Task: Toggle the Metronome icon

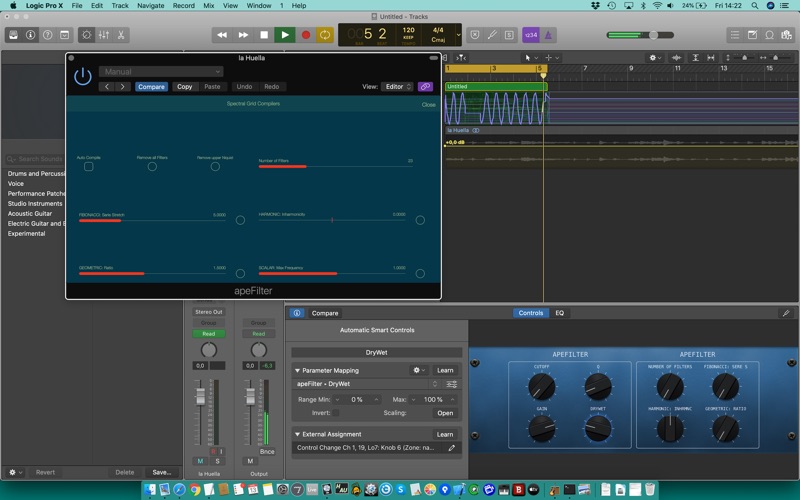Action: [548, 35]
